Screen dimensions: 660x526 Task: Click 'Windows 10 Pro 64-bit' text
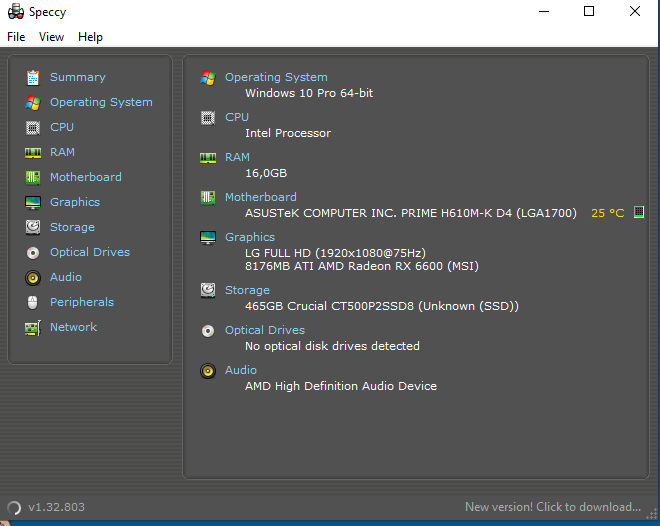point(309,93)
